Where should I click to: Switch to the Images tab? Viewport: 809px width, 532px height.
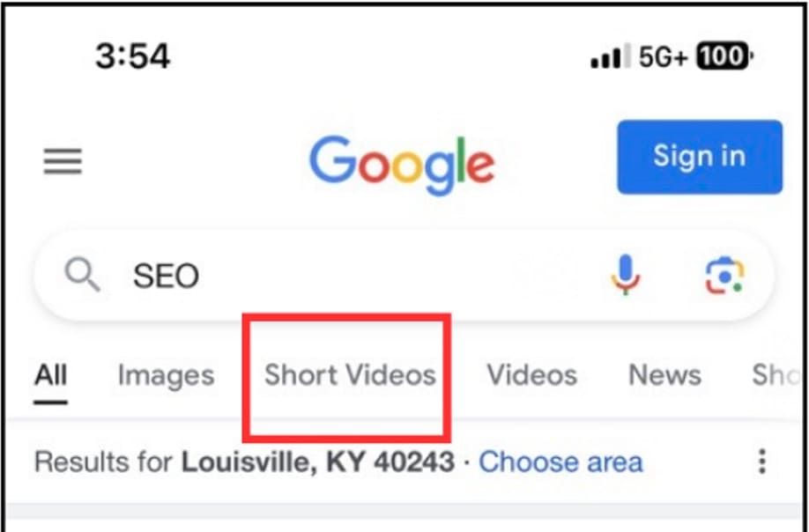(x=167, y=376)
